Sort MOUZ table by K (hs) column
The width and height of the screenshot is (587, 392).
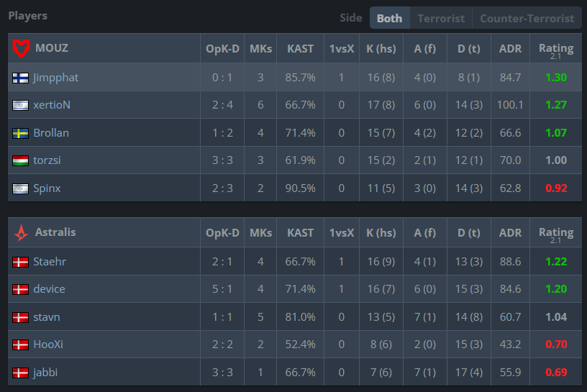pos(381,49)
